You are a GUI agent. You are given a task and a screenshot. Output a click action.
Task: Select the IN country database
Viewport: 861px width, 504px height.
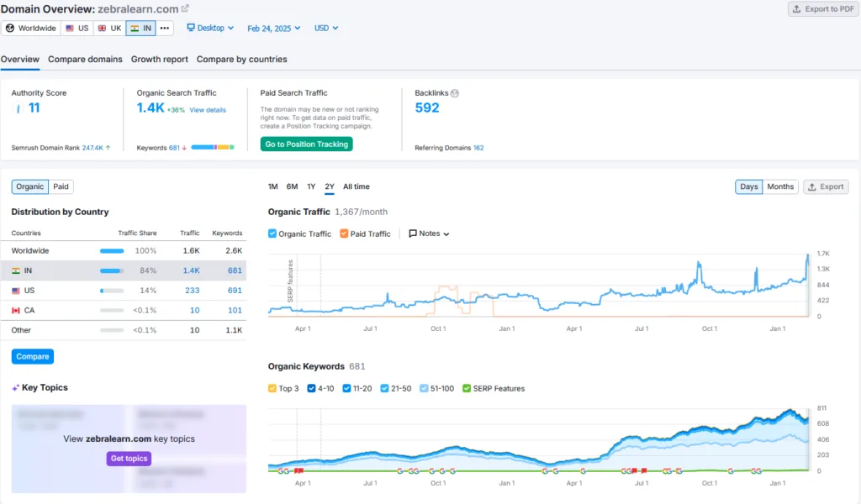141,28
